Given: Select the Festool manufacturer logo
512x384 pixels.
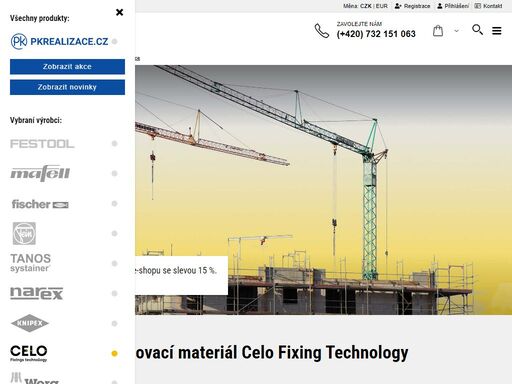Looking at the screenshot, I should [42, 144].
